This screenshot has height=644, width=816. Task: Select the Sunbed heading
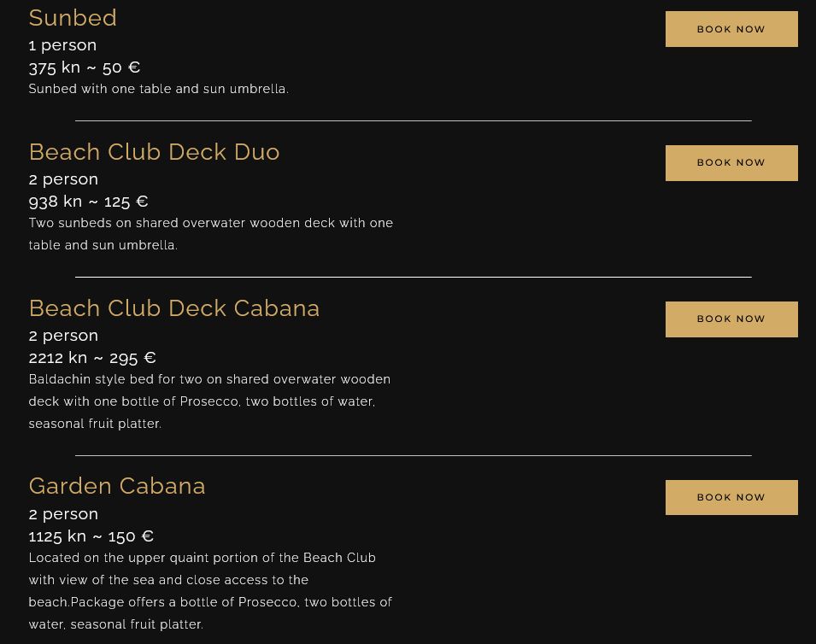[x=73, y=18]
